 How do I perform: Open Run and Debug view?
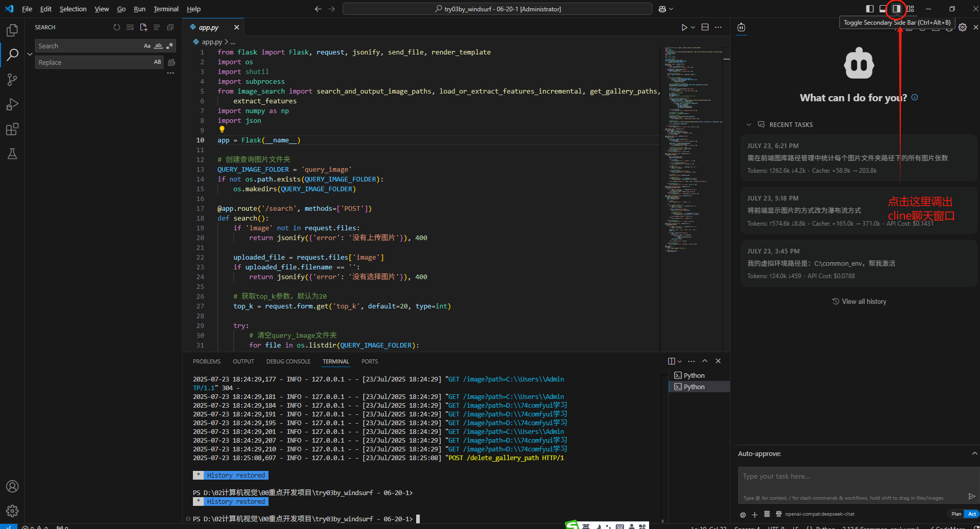click(x=12, y=104)
